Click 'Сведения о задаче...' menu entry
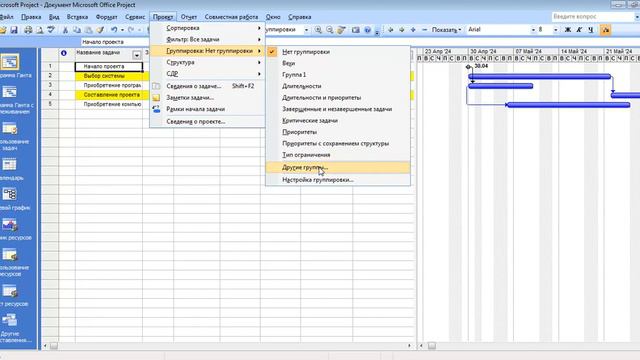Viewport: 640px width, 360px height. point(208,86)
